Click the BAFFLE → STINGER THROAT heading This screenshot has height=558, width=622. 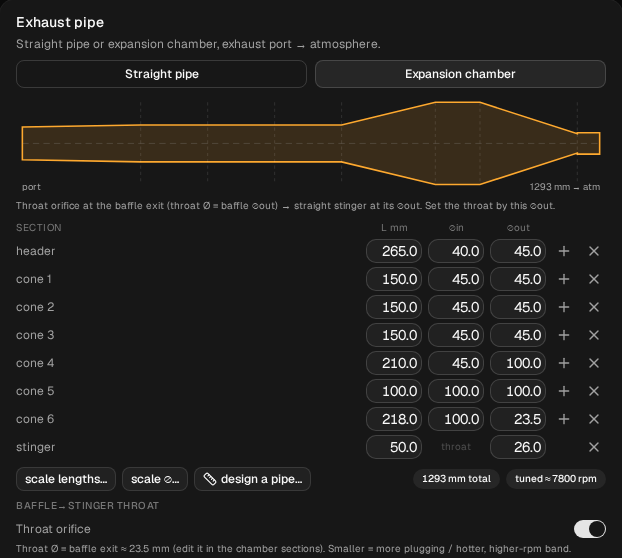[x=87, y=506]
